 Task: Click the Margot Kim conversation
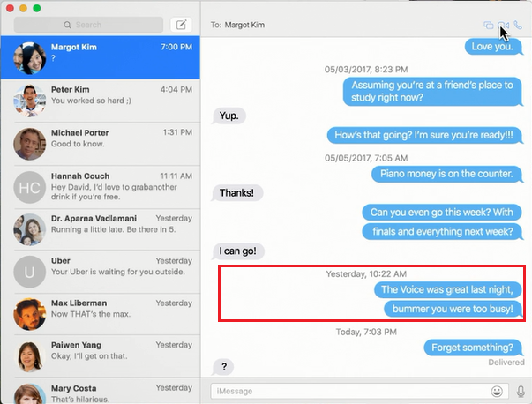click(101, 57)
